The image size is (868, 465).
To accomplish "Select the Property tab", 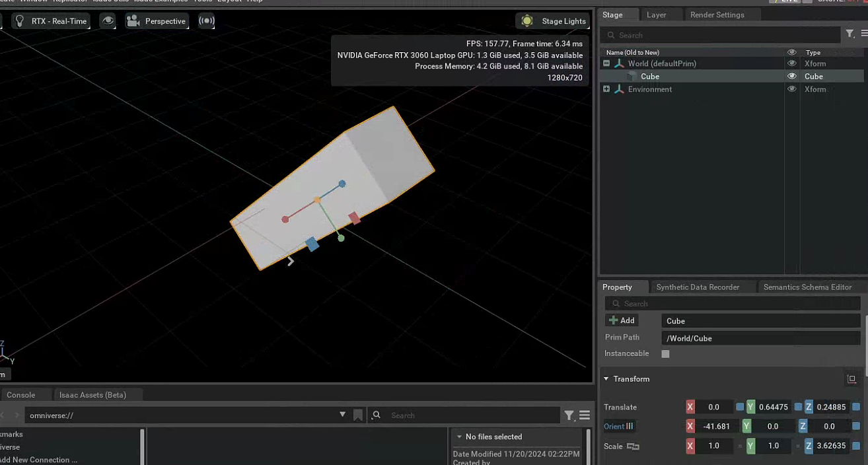I will click(618, 287).
